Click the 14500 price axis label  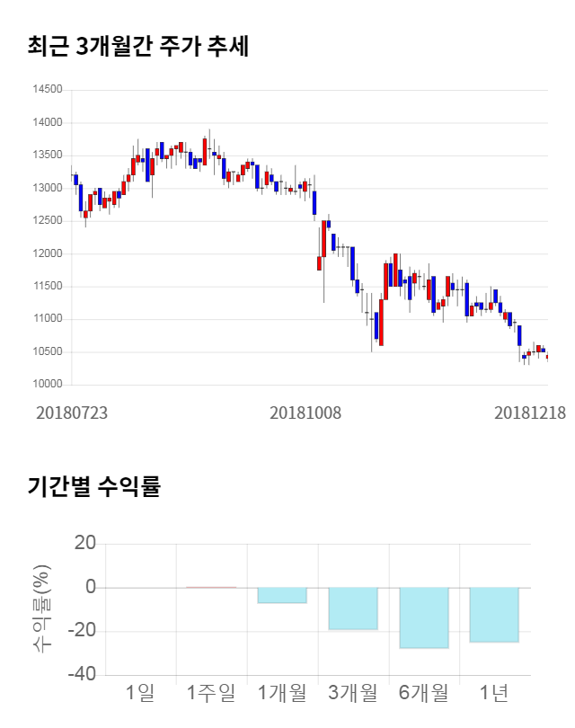coord(47,90)
